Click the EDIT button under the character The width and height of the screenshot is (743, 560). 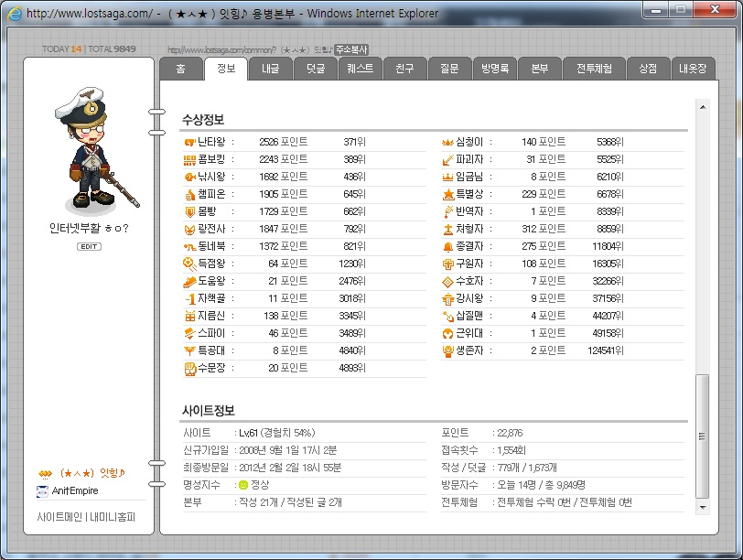89,246
